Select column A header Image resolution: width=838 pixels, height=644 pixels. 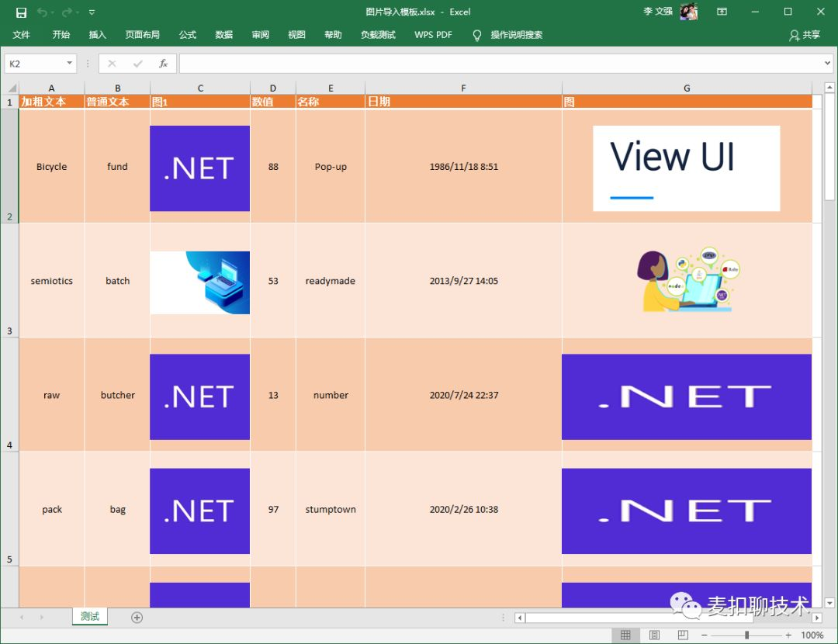51,88
